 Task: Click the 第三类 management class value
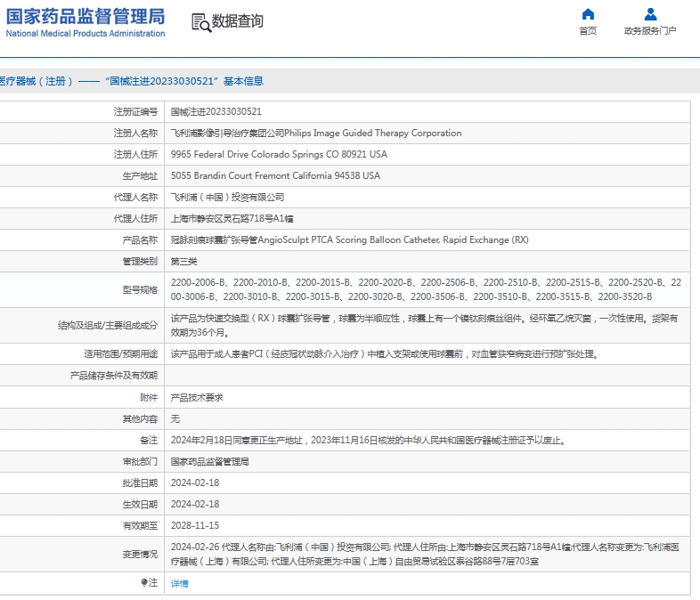click(184, 262)
